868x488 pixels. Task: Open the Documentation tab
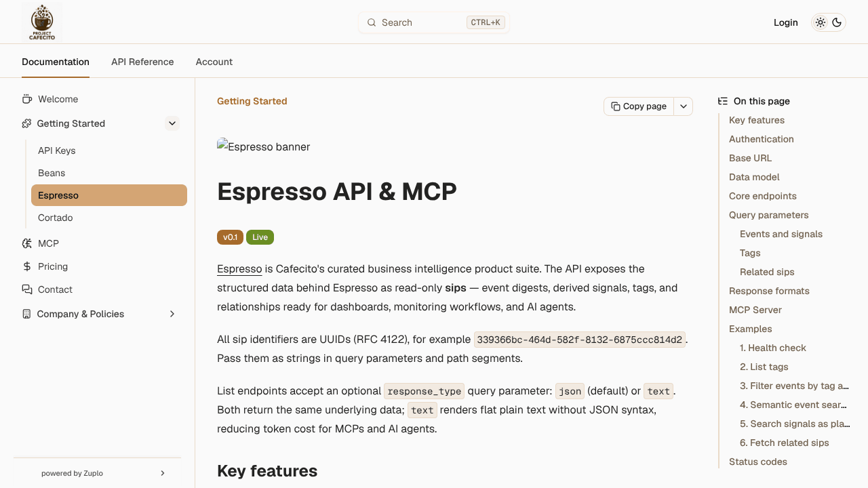[x=56, y=62]
